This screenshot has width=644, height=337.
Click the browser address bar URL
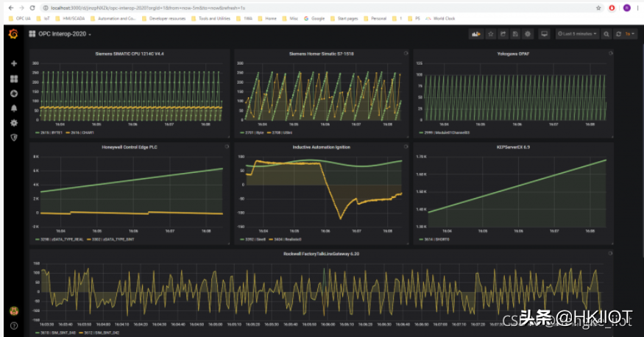click(x=148, y=8)
